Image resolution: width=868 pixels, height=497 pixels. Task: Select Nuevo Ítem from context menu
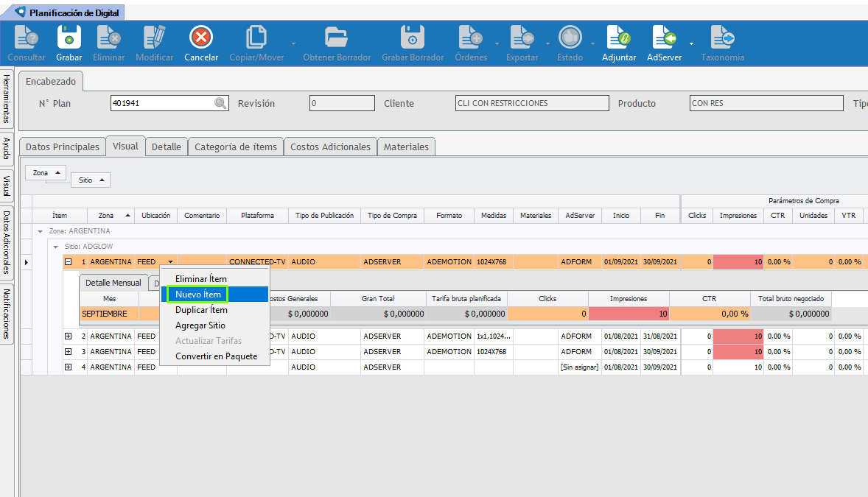pos(197,295)
